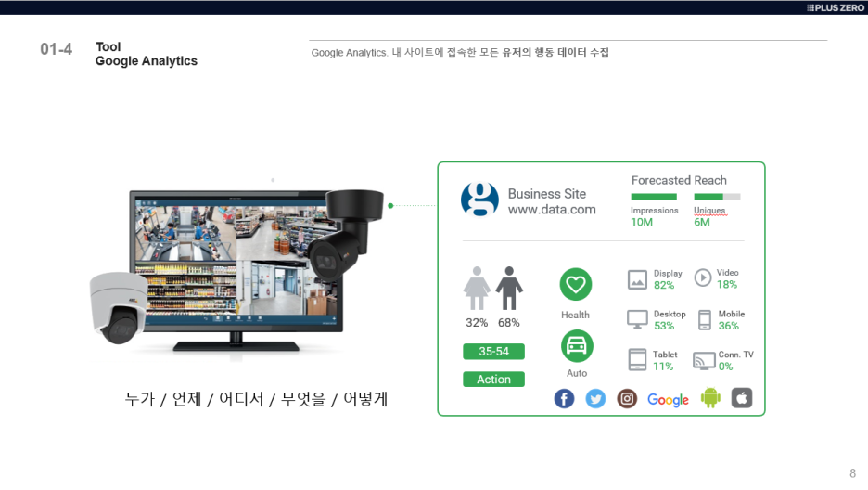Image resolution: width=868 pixels, height=490 pixels.
Task: Click the Conn. TV 0% value
Action: (x=725, y=367)
